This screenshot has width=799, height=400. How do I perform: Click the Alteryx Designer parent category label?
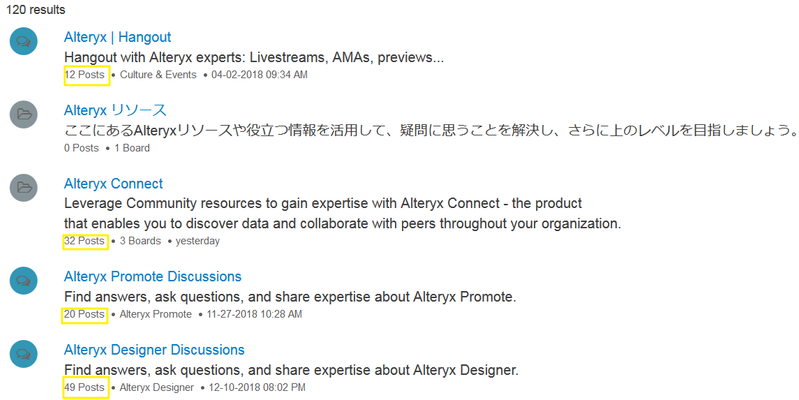coord(157,387)
